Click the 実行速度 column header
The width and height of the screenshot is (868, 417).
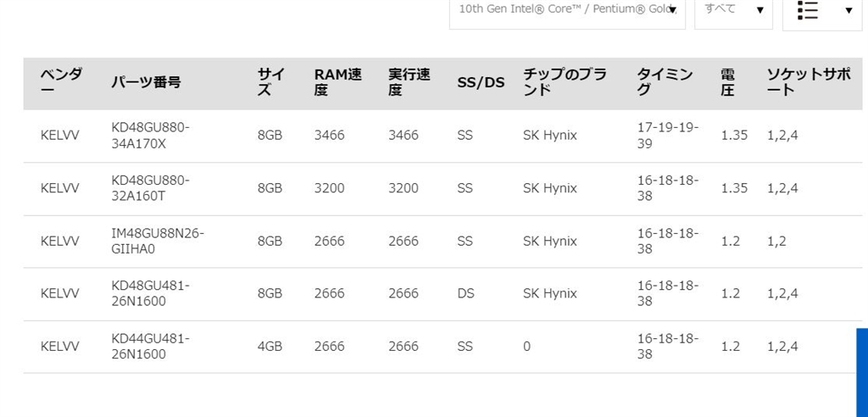(x=409, y=82)
